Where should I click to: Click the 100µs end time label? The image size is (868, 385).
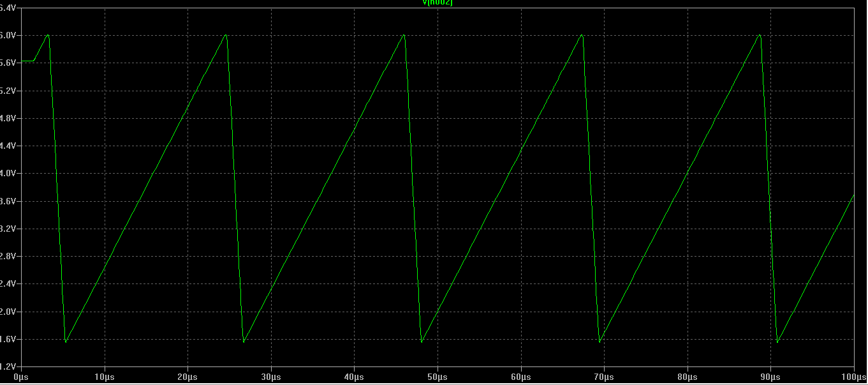851,378
